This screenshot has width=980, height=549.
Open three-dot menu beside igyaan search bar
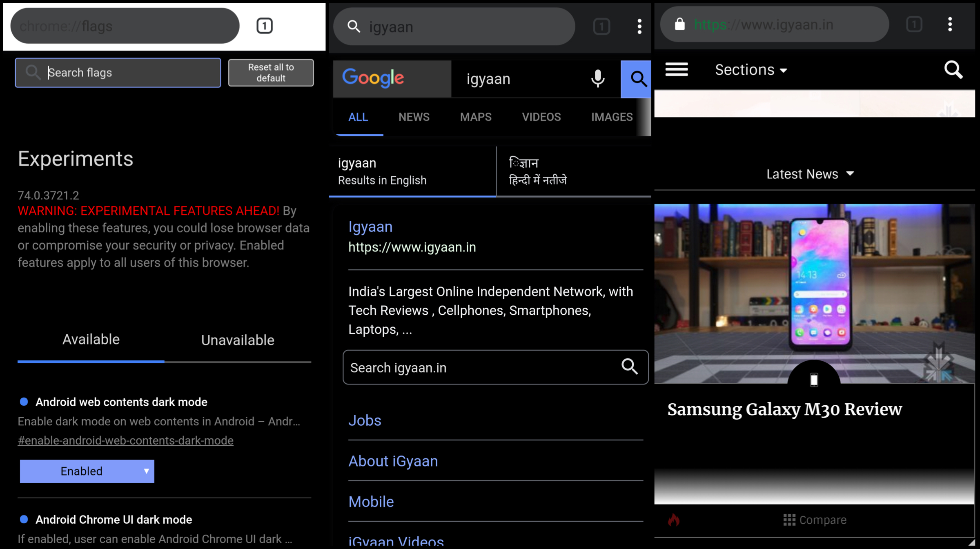639,27
